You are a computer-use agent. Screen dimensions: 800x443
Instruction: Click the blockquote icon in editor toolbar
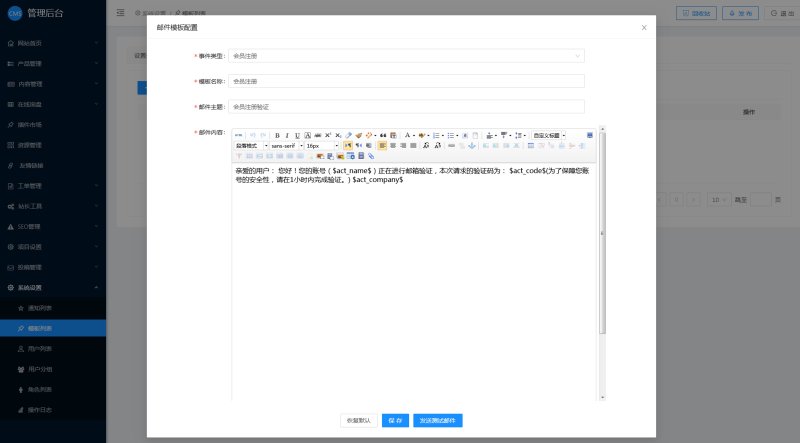[x=382, y=135]
